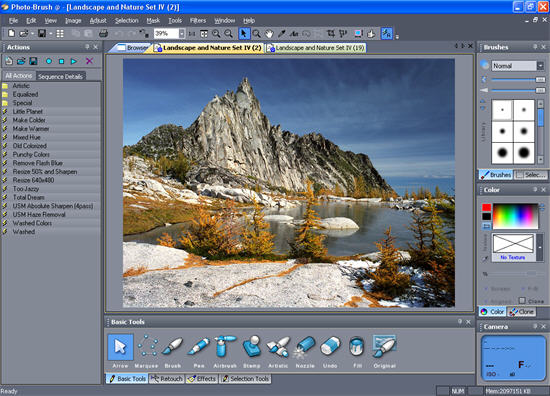Switch to Landscape and Nature Set IV (19) tab
550x396 pixels.
point(316,48)
